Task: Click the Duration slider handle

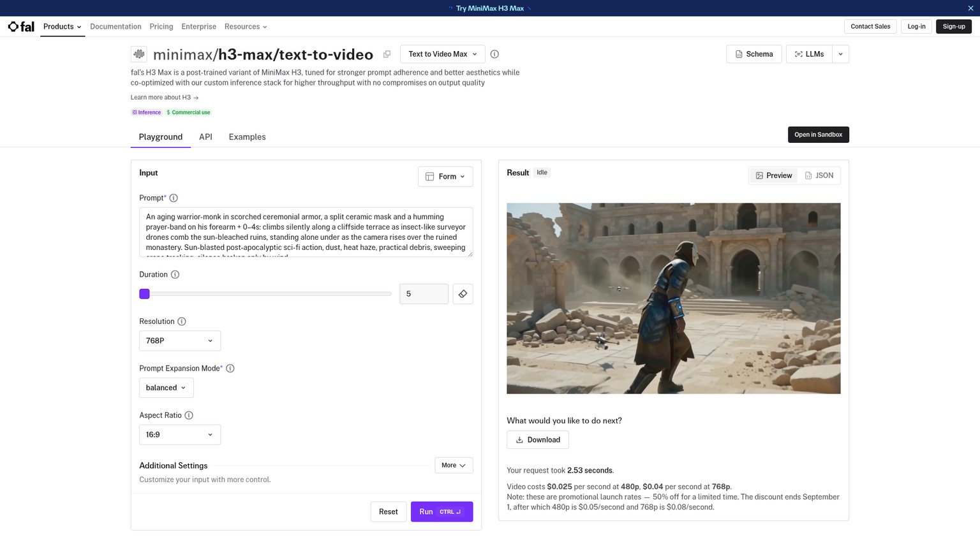Action: (x=145, y=294)
